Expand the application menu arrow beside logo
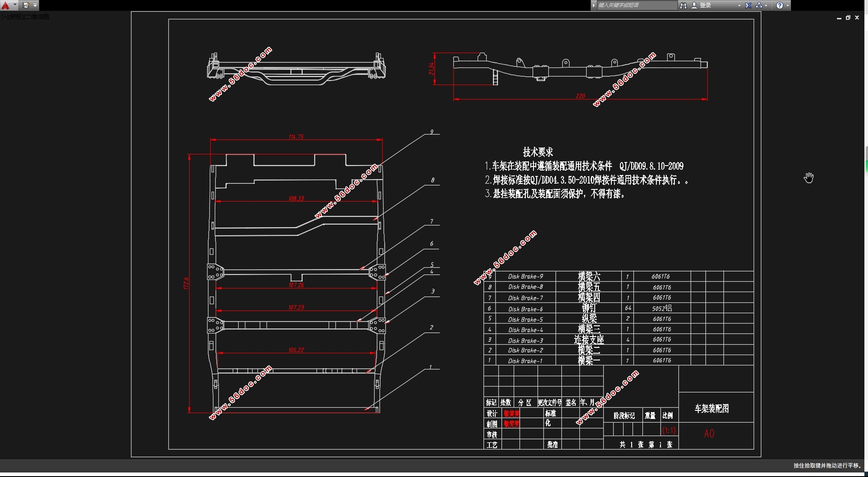This screenshot has width=868, height=477. point(15,5)
